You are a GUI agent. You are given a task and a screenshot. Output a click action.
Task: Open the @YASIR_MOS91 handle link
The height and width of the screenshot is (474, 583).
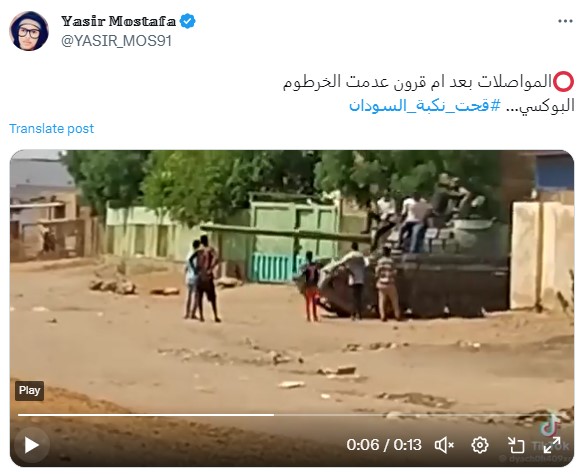point(116,41)
